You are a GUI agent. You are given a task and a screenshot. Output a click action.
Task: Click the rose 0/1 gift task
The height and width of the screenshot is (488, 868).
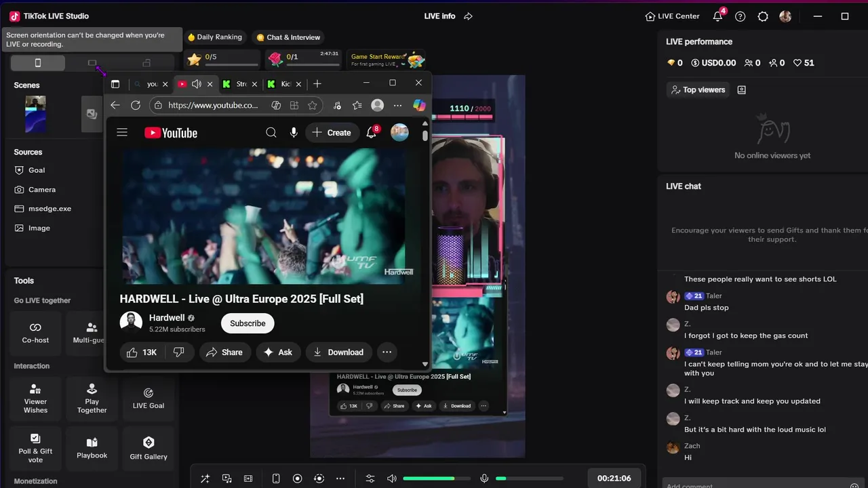[x=303, y=59]
